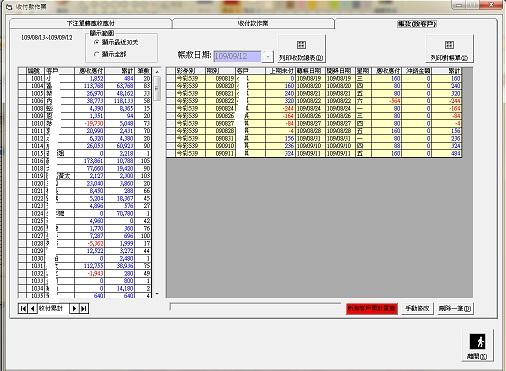Click the row selector of period 090824
This screenshot has height=371, width=506.
171,108
